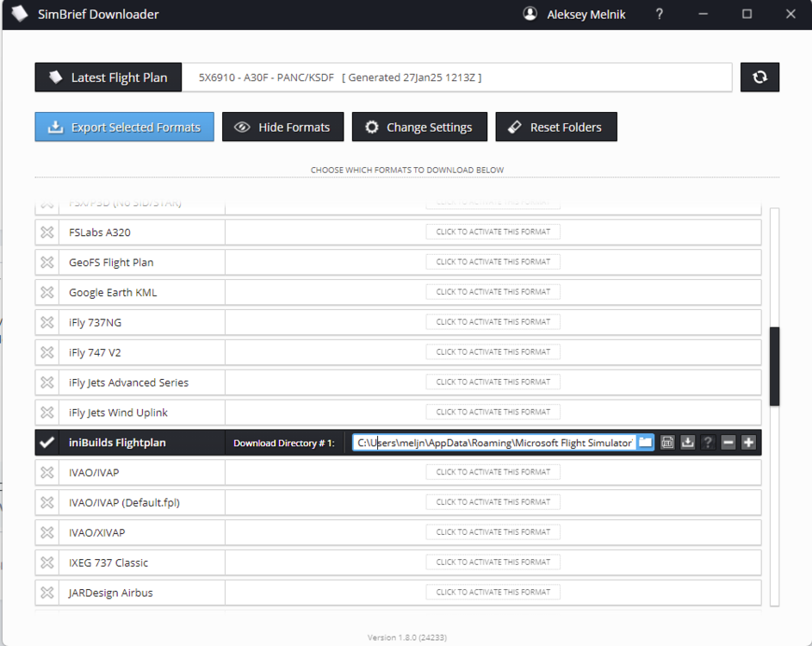Open the Change Settings panel
The image size is (812, 646).
pyautogui.click(x=419, y=127)
